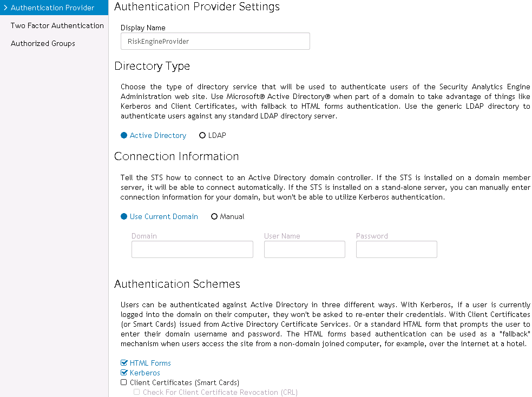Select the Active Directory radio button
The image size is (532, 397).
(x=124, y=136)
